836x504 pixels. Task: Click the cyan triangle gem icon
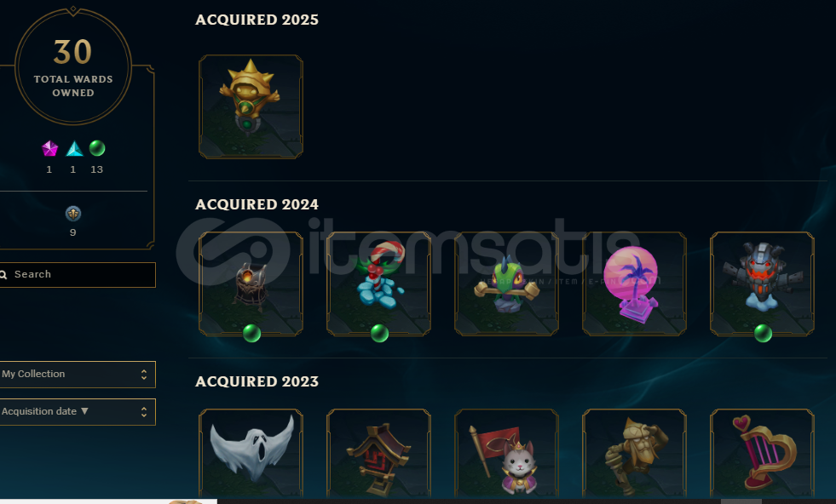74,149
